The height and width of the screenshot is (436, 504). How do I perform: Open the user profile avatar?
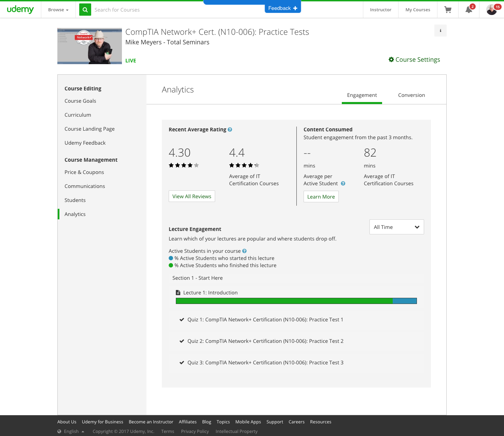click(492, 10)
